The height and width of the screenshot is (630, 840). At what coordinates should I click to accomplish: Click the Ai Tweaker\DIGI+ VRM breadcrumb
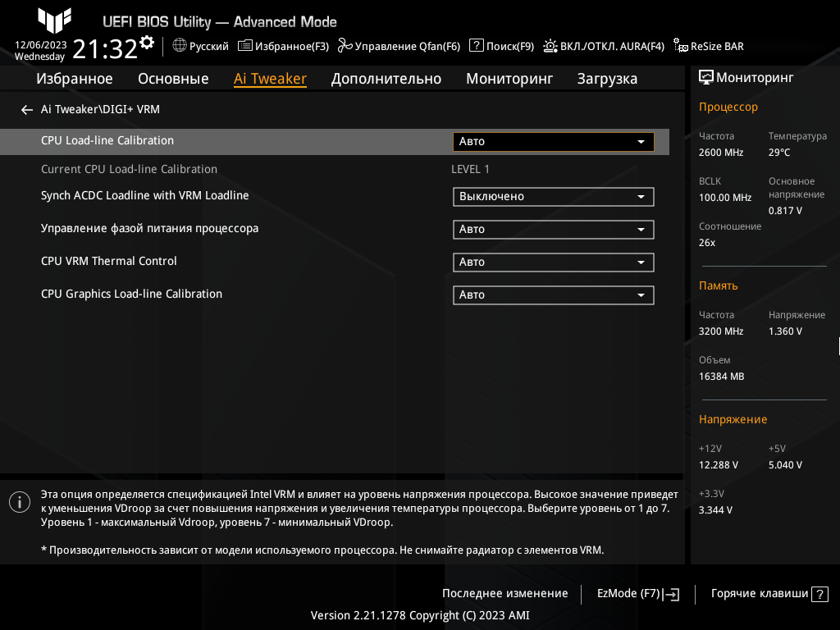100,109
